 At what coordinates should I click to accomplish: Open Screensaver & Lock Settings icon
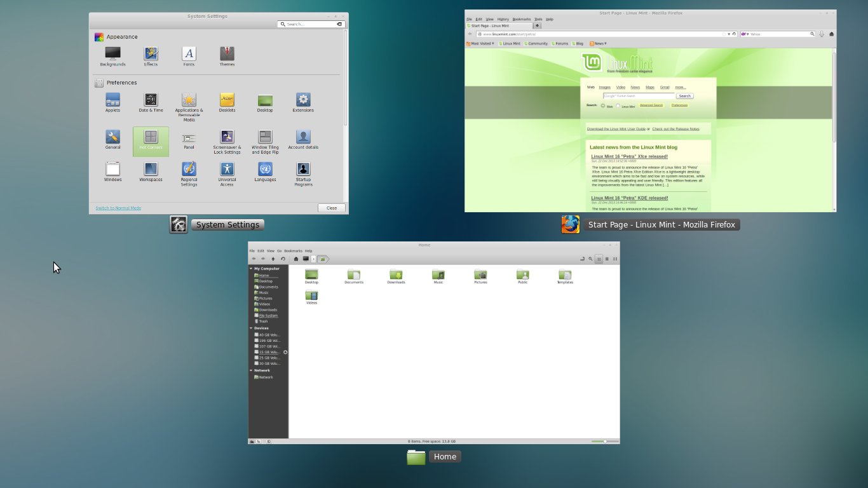(227, 138)
